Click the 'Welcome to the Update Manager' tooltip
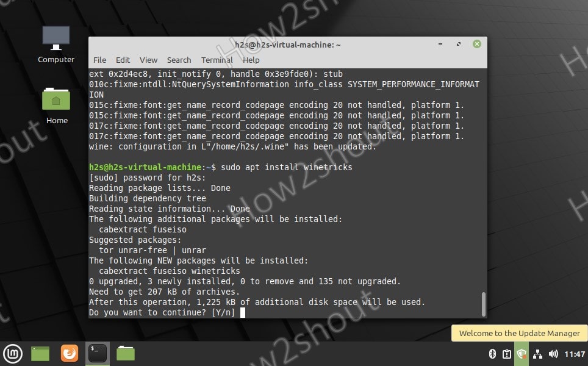 point(519,333)
